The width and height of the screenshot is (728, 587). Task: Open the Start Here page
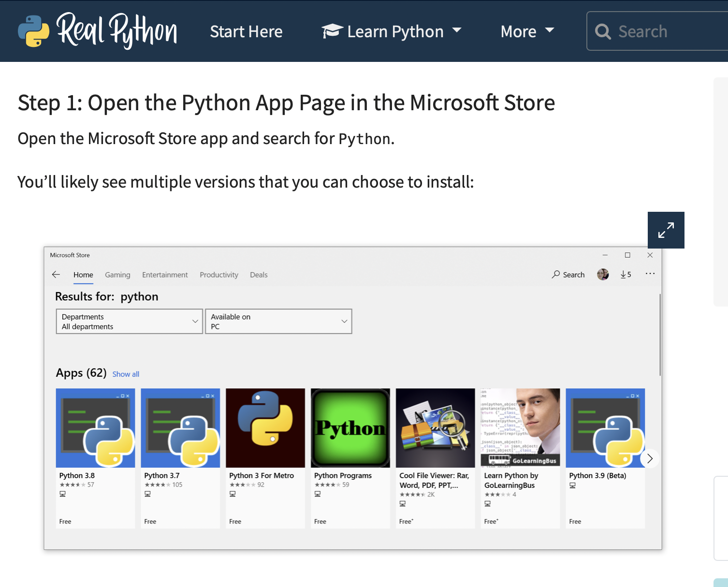[246, 31]
